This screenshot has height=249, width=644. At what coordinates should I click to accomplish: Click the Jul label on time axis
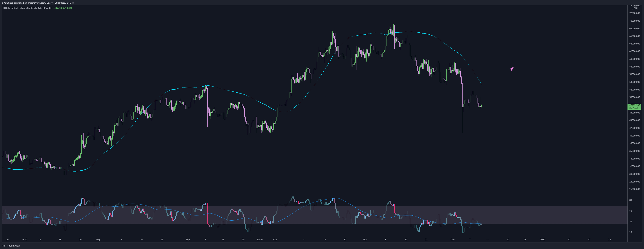8,240
